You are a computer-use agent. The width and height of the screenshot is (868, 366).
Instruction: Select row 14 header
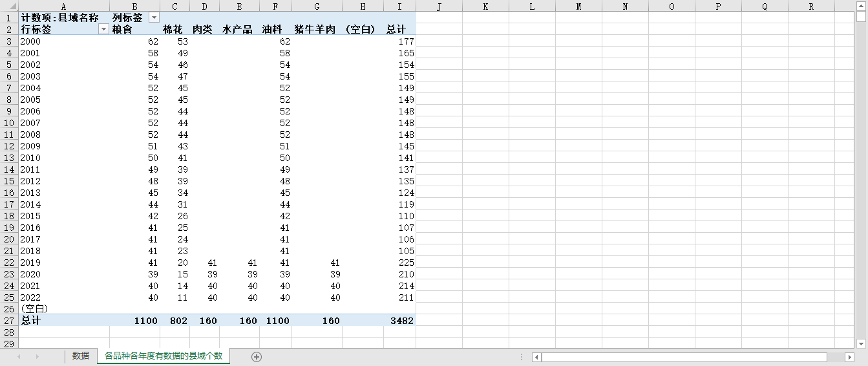9,169
